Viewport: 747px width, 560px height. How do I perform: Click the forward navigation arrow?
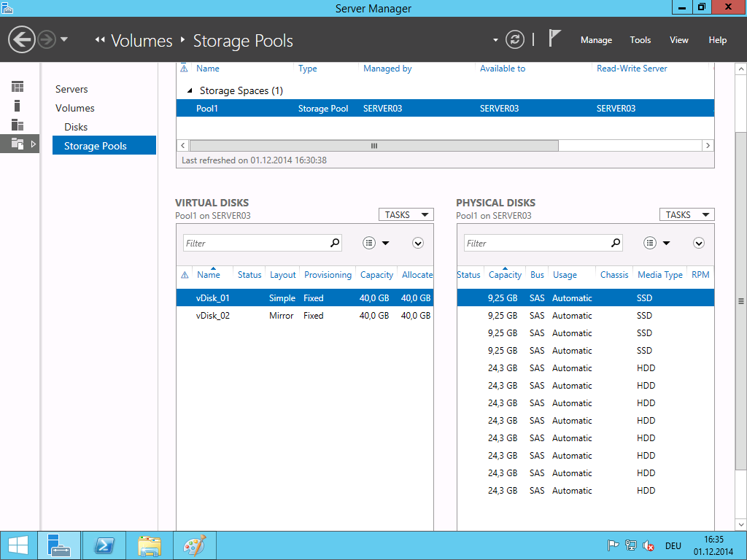47,39
